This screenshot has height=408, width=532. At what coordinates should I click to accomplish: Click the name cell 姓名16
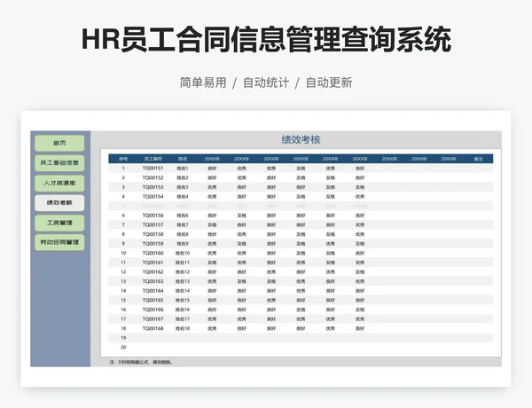click(x=183, y=310)
